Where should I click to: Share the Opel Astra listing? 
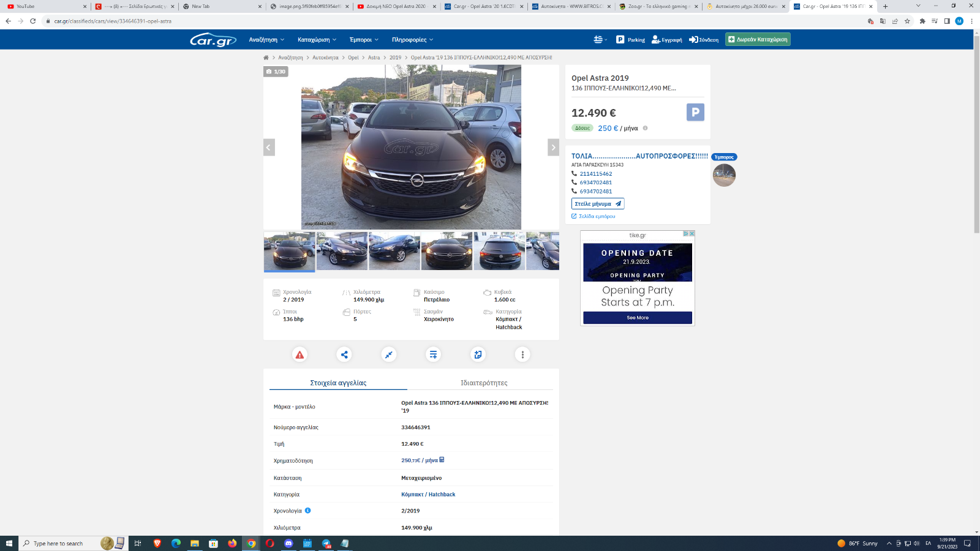coord(344,354)
